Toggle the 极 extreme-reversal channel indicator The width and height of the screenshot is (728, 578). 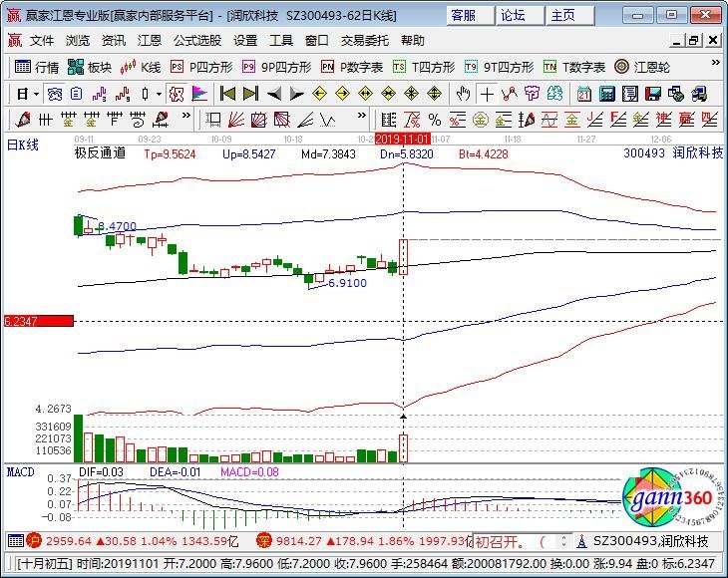pyautogui.click(x=177, y=94)
